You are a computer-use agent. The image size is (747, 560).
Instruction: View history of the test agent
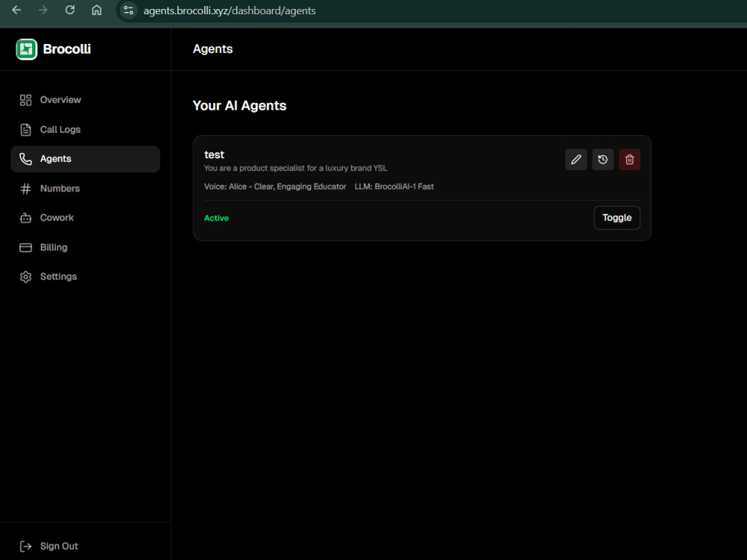point(603,160)
